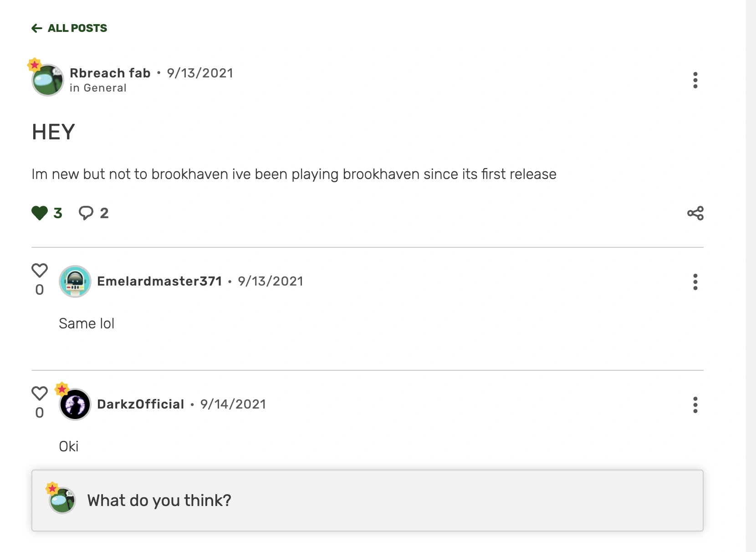Click the back arrow icon beside ALL POSTS
The image size is (756, 552).
36,28
